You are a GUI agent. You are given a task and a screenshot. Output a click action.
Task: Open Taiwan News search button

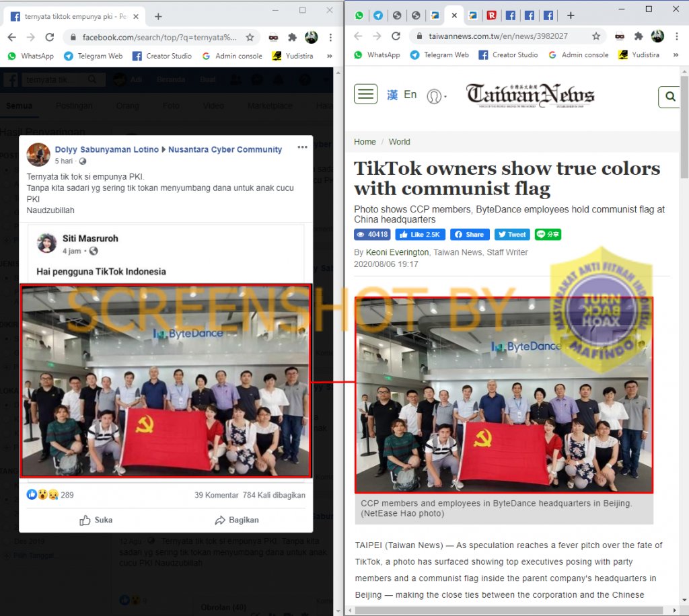tap(669, 97)
